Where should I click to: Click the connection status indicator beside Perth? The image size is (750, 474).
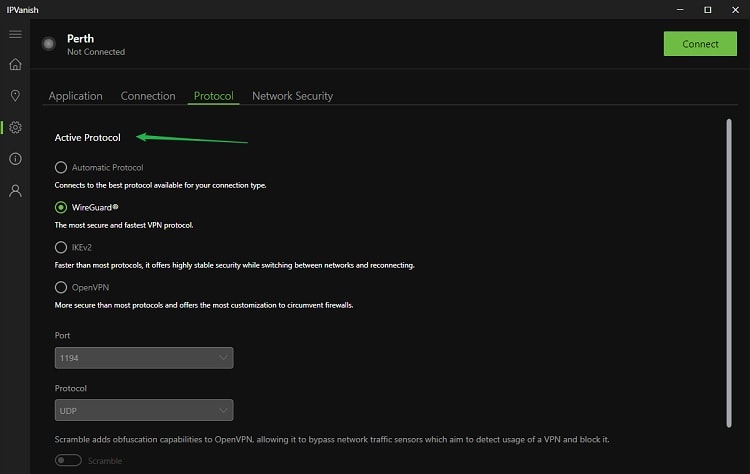pos(48,44)
